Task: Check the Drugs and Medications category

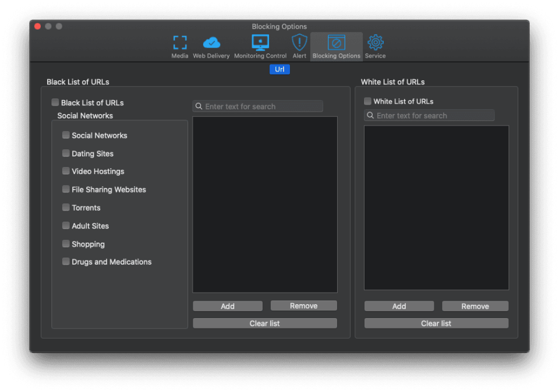Action: pos(66,261)
